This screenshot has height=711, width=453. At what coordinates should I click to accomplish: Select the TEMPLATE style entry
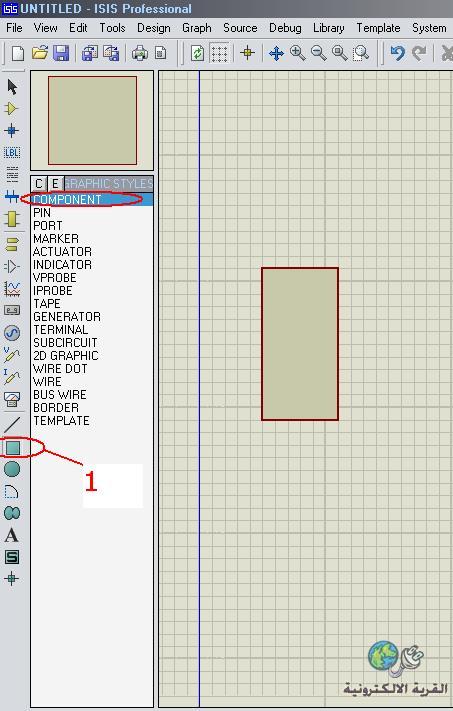[x=92, y=421]
